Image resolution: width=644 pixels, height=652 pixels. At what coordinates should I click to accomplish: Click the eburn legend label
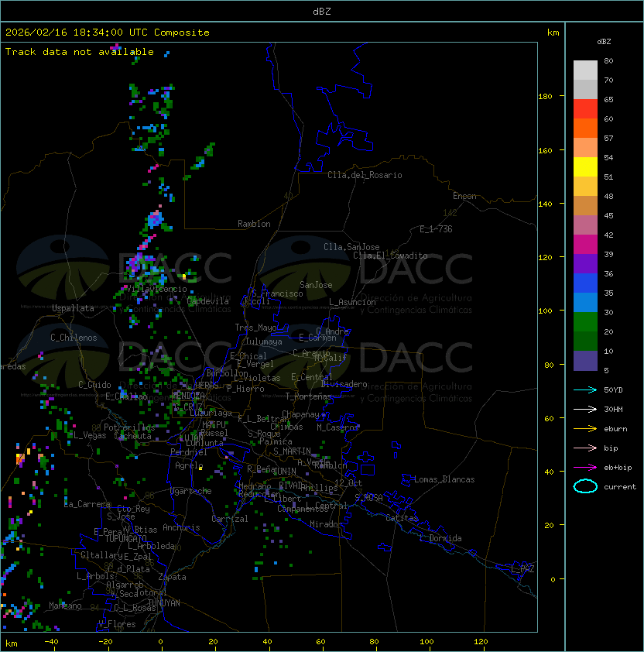pyautogui.click(x=615, y=429)
